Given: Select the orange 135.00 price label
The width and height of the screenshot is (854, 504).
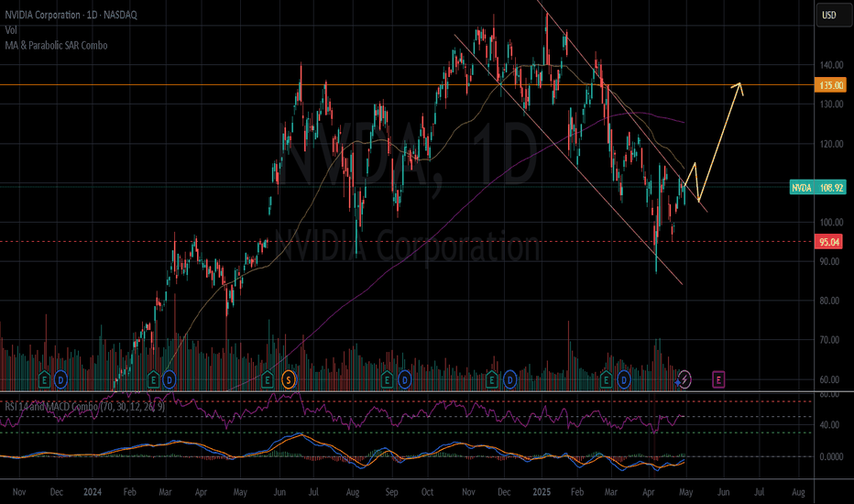Looking at the screenshot, I should pos(830,85).
